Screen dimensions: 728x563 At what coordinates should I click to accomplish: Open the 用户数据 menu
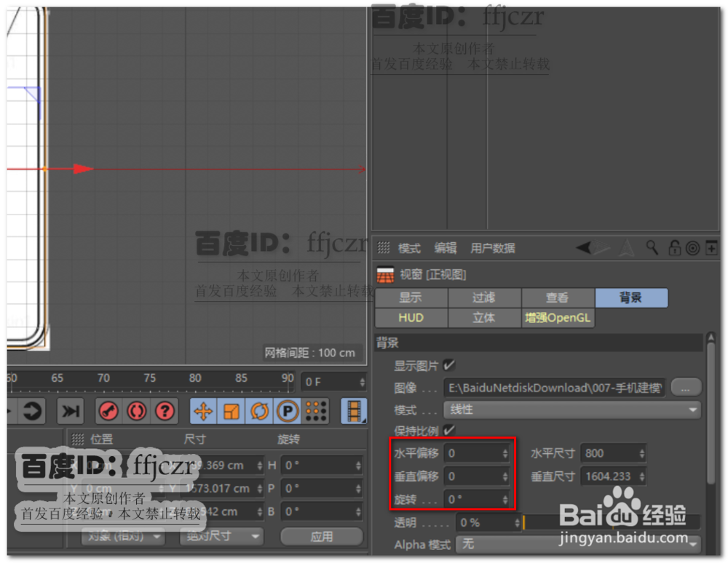[493, 248]
